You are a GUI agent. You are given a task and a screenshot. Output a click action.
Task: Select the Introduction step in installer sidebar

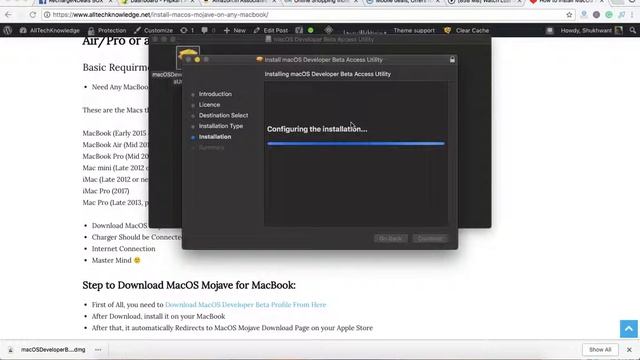[215, 94]
